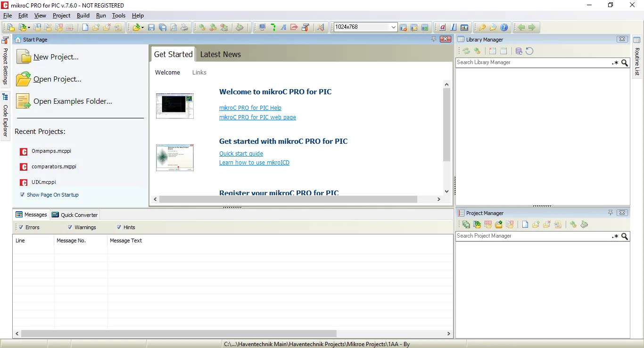The image size is (644, 348).
Task: Click the magnifier icon in Project Manager search
Action: (x=625, y=236)
